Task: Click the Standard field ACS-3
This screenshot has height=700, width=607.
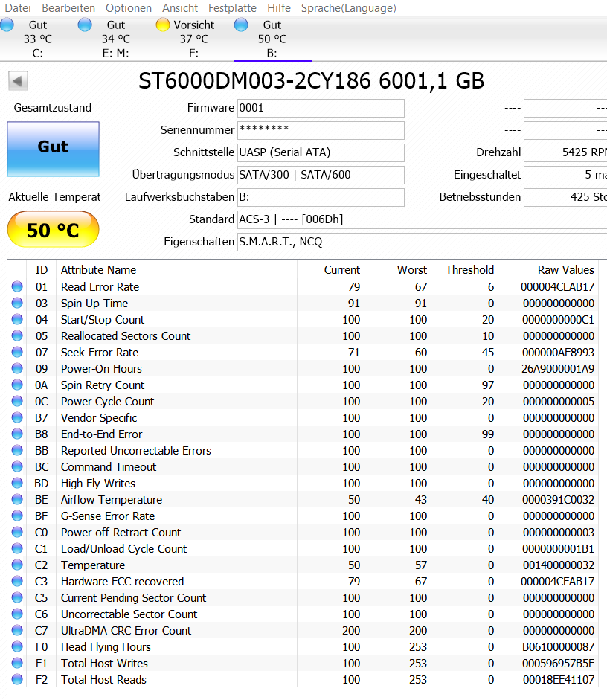Action: (x=423, y=219)
